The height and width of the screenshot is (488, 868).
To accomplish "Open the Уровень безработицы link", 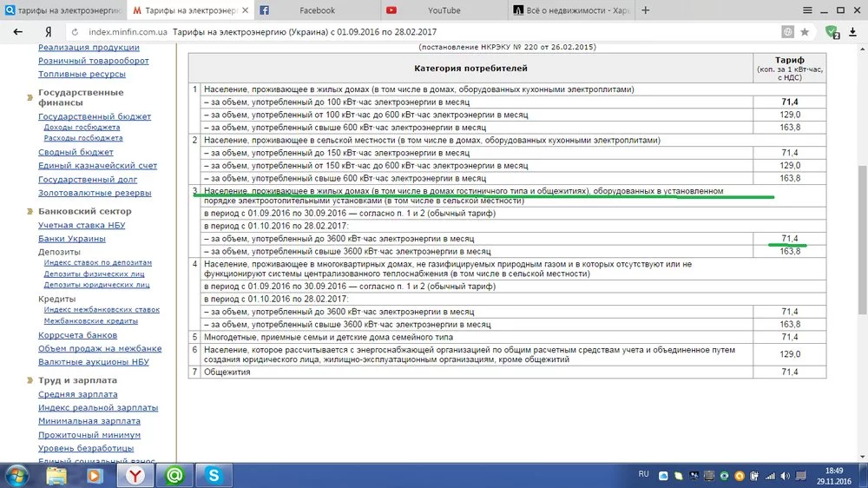I will 86,448.
